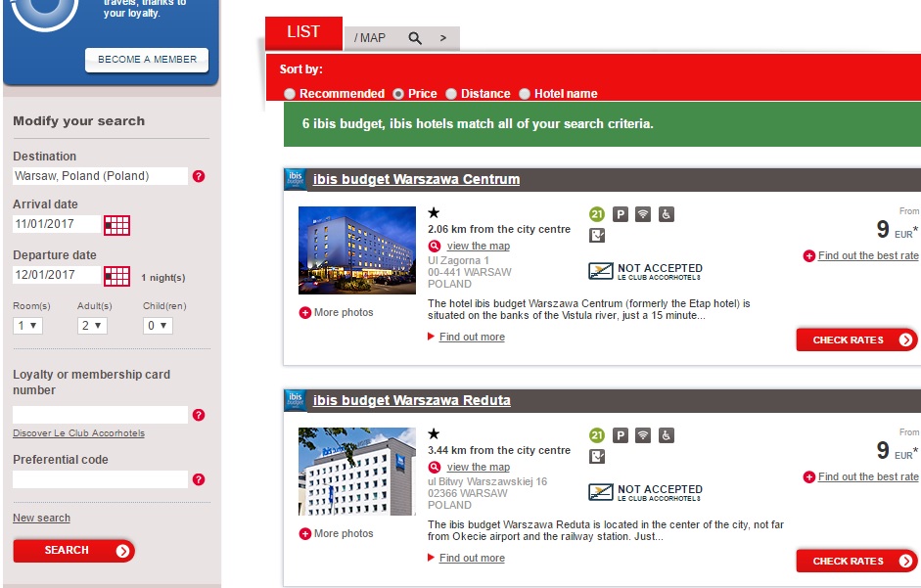The image size is (921, 588).
Task: Select the Distance sort option
Action: pos(451,94)
